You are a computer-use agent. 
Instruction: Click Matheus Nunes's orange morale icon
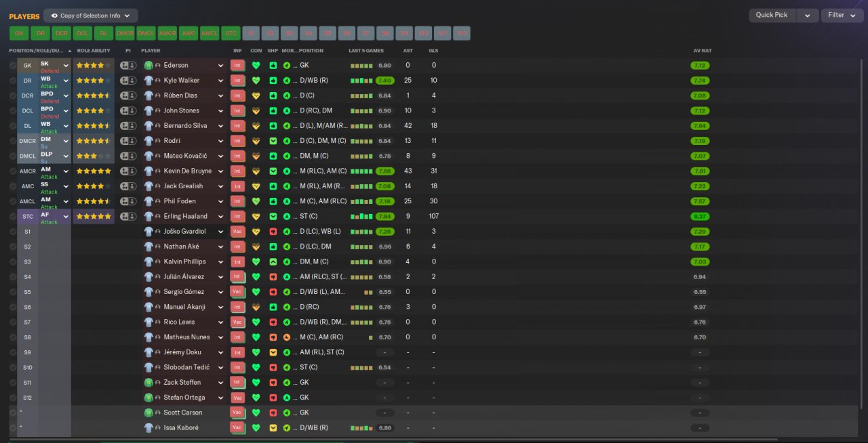(287, 337)
